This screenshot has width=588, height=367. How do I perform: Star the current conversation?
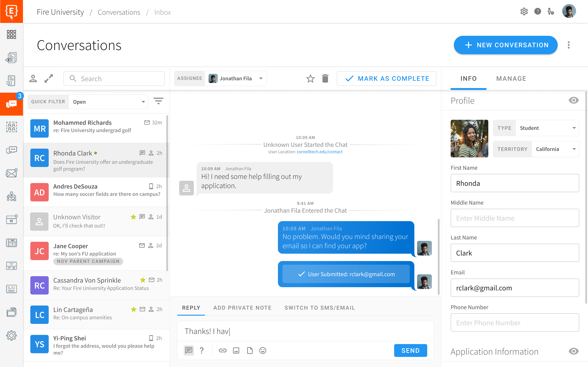coord(310,78)
